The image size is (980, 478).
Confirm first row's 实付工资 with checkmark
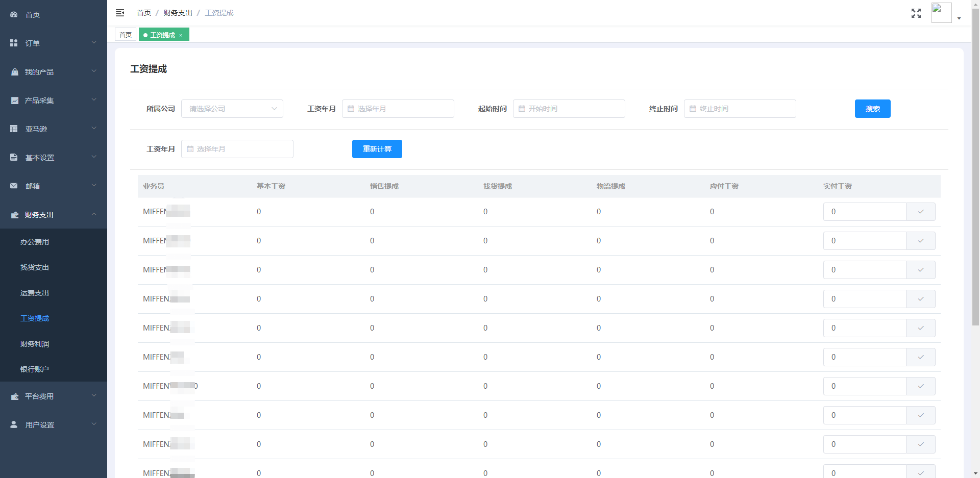pos(920,212)
